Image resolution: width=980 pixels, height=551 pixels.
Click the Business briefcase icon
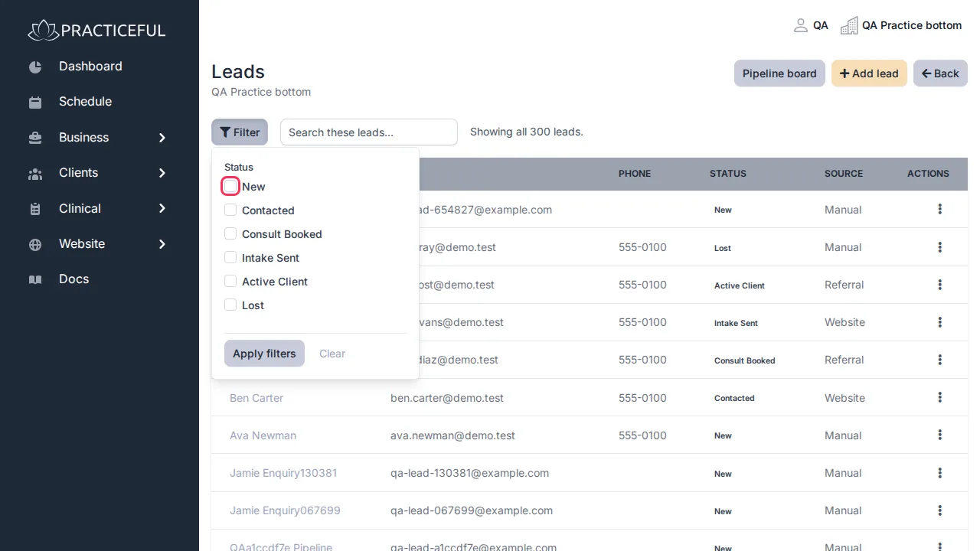pos(35,138)
